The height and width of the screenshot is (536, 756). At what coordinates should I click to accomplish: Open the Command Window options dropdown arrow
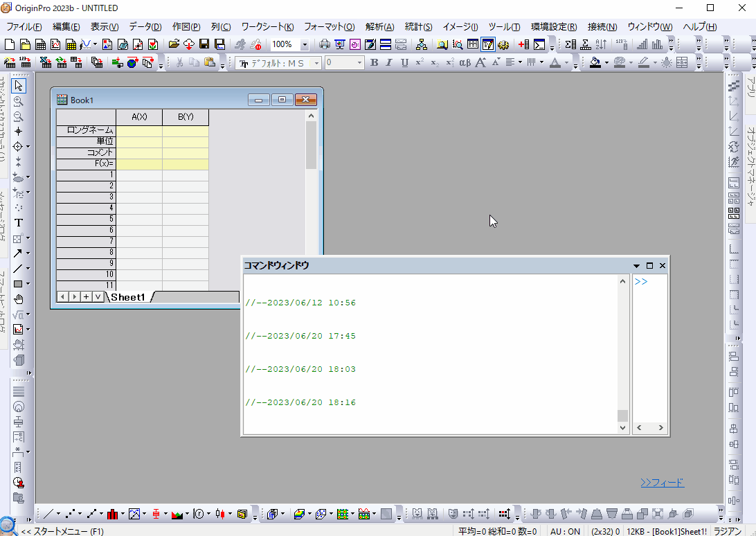pos(636,266)
